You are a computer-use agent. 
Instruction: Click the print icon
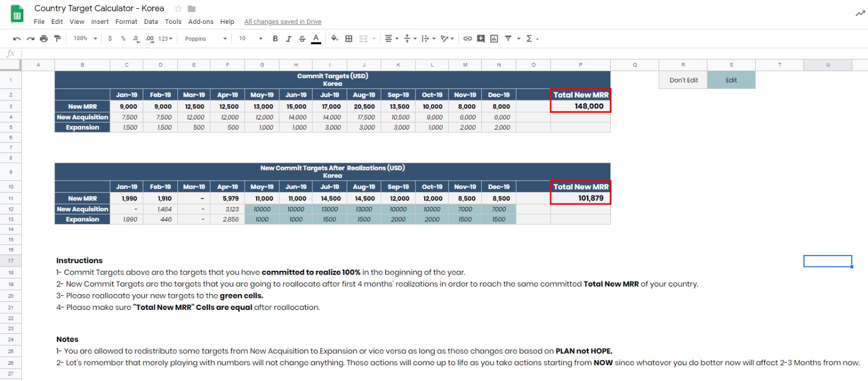point(44,39)
